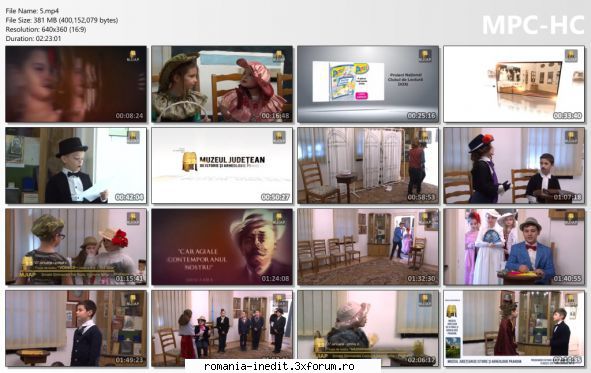The height and width of the screenshot is (373, 591).
Task: Click the MPC-HC logo text
Action: [533, 25]
